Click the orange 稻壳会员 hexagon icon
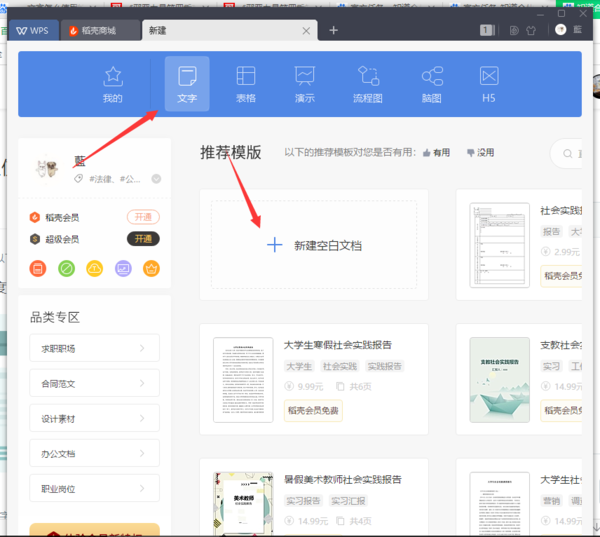 (35, 217)
